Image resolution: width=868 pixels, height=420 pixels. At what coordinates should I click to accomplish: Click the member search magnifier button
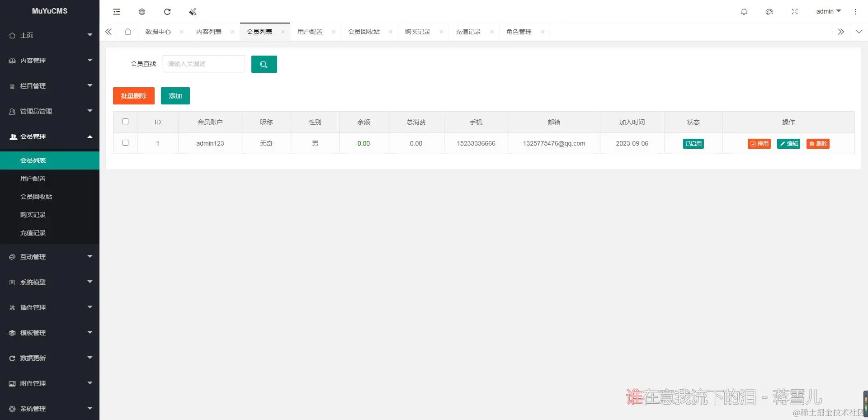pos(264,64)
